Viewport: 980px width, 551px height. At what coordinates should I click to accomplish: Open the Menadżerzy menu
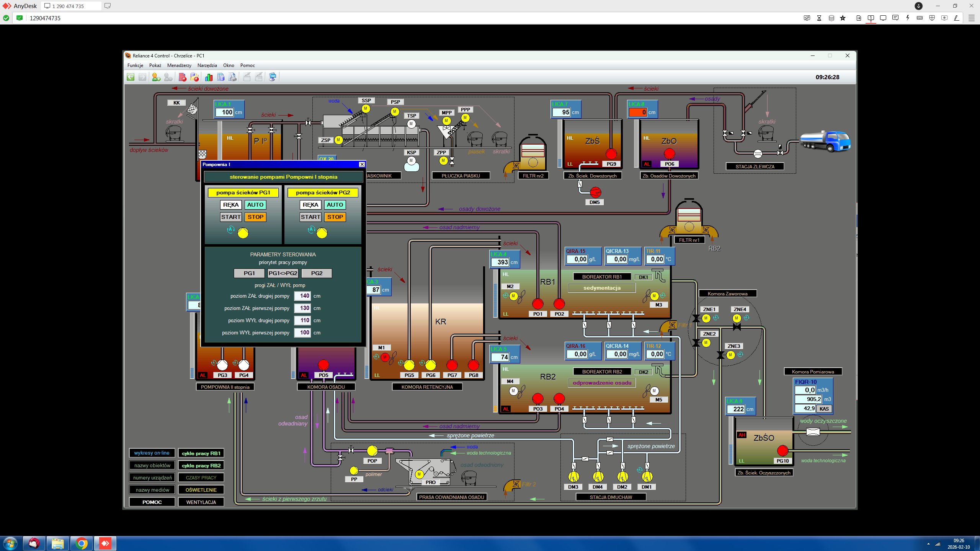(x=179, y=65)
